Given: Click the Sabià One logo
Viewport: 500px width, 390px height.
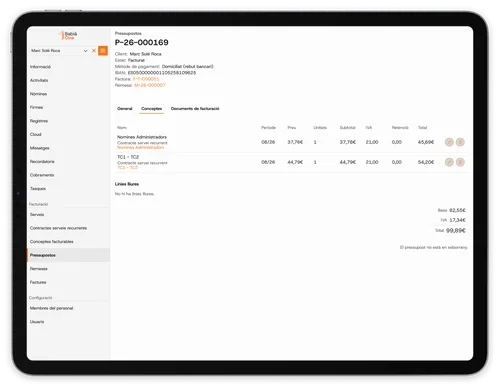Looking at the screenshot, I should tap(68, 35).
